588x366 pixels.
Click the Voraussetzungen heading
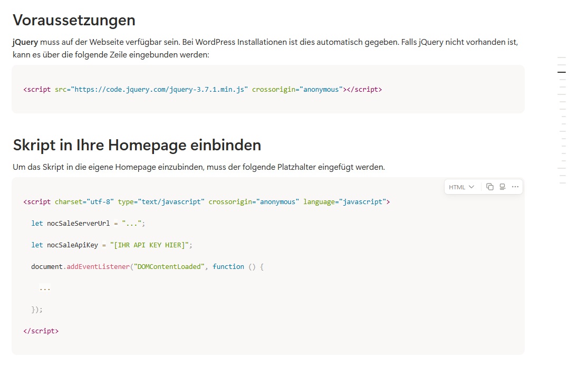click(74, 20)
